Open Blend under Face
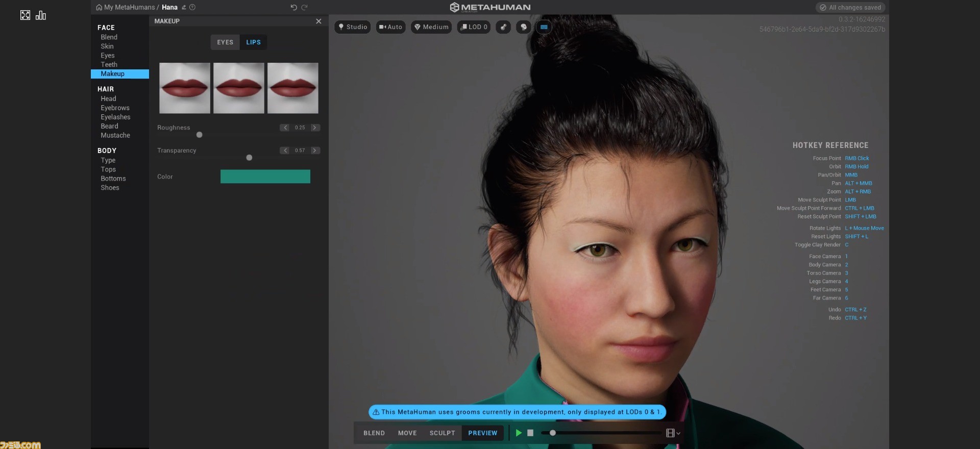The width and height of the screenshot is (980, 449). click(109, 37)
